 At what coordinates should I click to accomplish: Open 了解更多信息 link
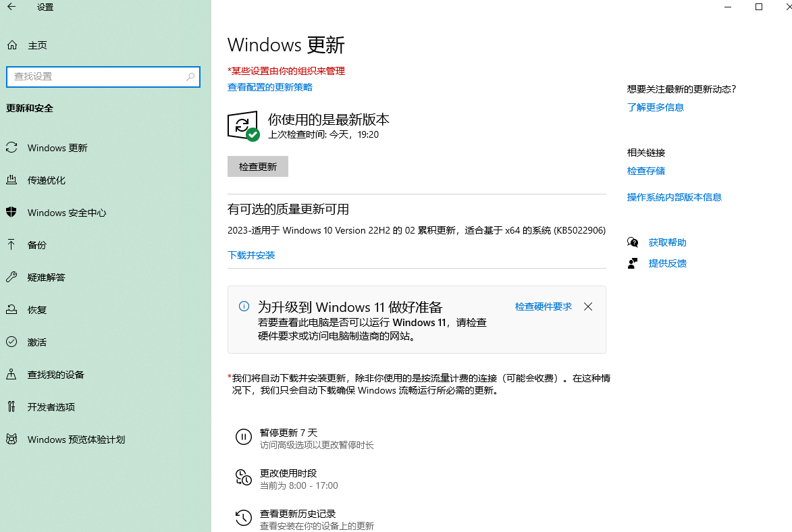pos(655,107)
